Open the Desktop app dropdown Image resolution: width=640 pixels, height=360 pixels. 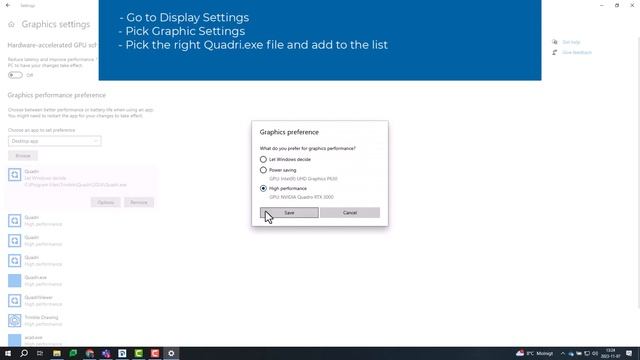[55, 141]
